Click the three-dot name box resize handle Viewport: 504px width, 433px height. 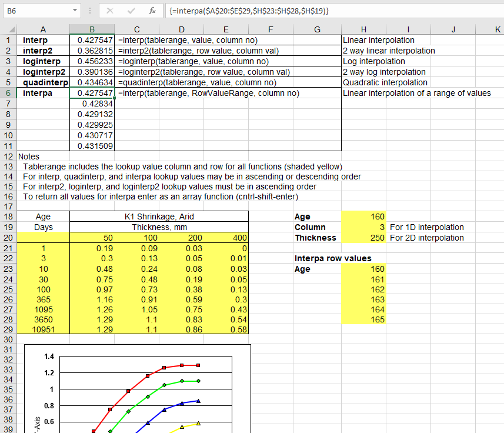tap(89, 11)
